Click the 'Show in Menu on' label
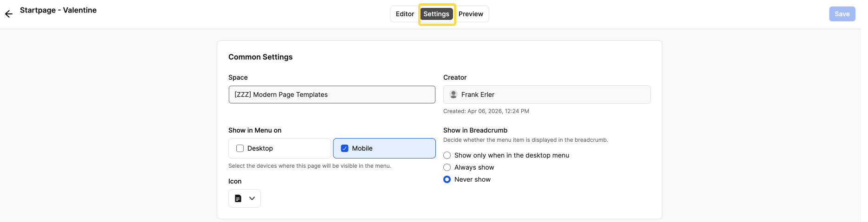 point(255,130)
